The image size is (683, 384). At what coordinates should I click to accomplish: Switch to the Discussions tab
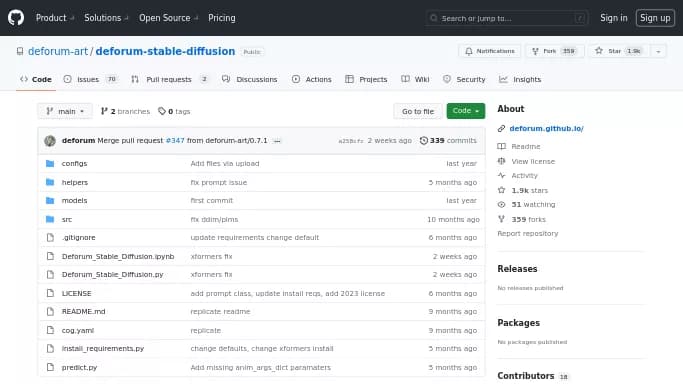[250, 79]
